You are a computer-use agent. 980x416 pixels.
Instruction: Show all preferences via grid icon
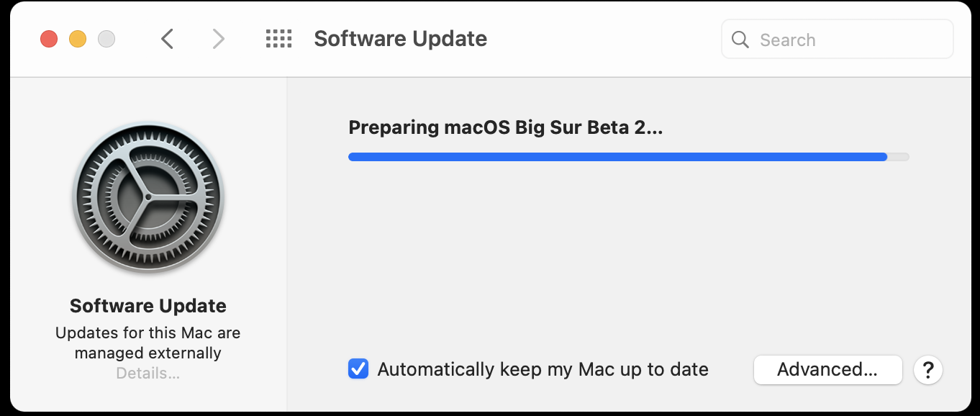click(278, 39)
